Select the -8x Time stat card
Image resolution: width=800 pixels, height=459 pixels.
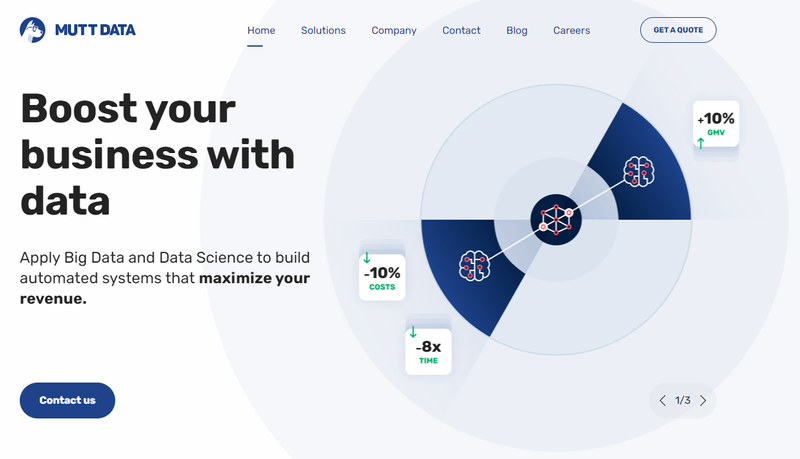(428, 352)
